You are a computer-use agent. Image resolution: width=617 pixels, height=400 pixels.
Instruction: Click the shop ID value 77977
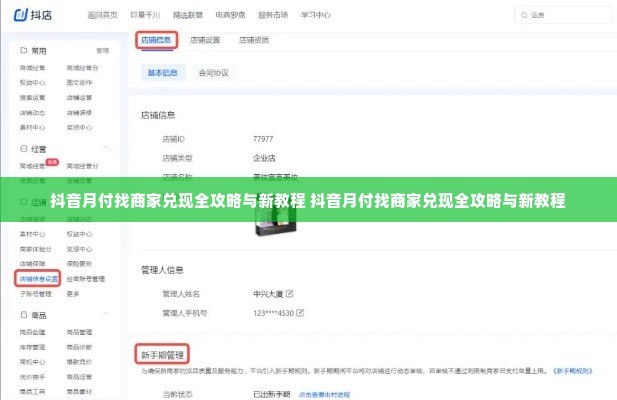coord(263,139)
